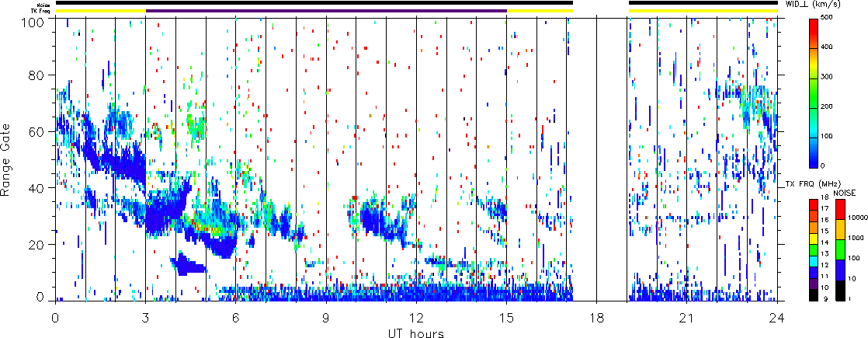Click the red swatch in the NOISE legend

[x=840, y=210]
